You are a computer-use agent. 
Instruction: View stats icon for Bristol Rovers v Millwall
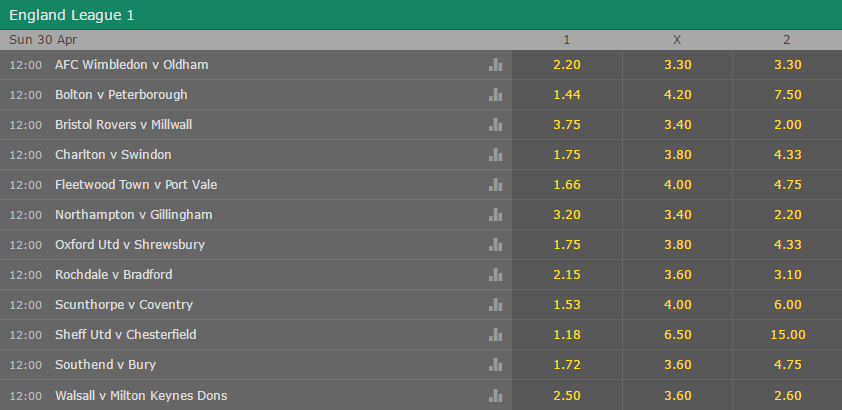(495, 125)
